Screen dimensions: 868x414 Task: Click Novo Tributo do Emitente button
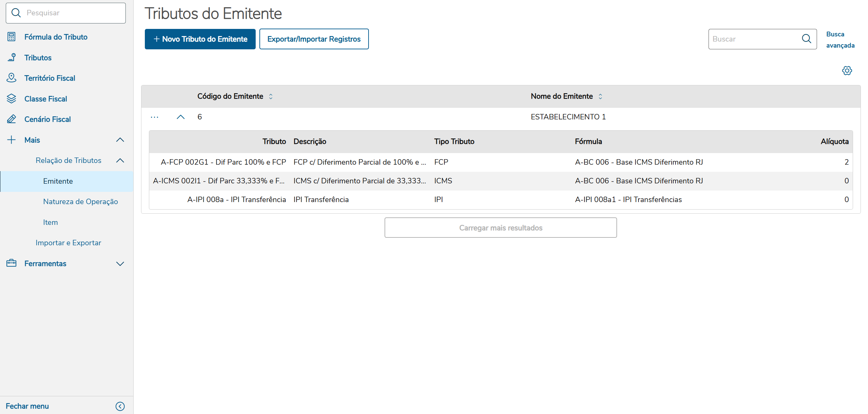[200, 39]
